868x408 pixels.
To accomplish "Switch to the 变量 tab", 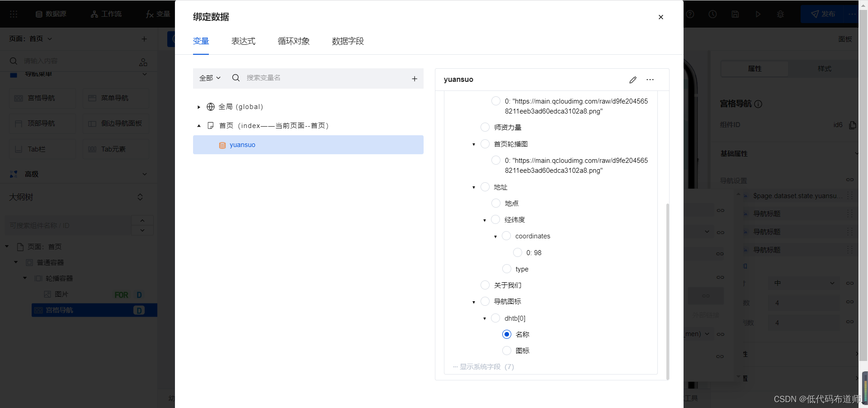I will tap(201, 41).
